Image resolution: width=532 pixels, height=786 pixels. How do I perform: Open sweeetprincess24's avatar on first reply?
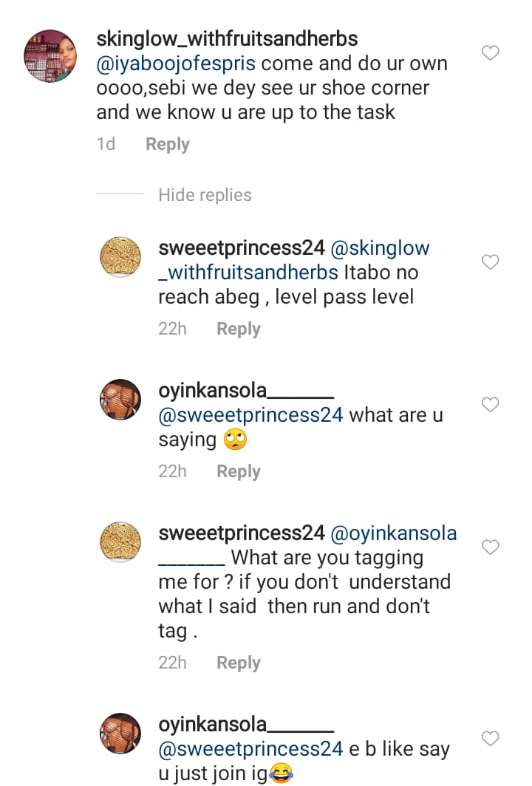tap(120, 258)
